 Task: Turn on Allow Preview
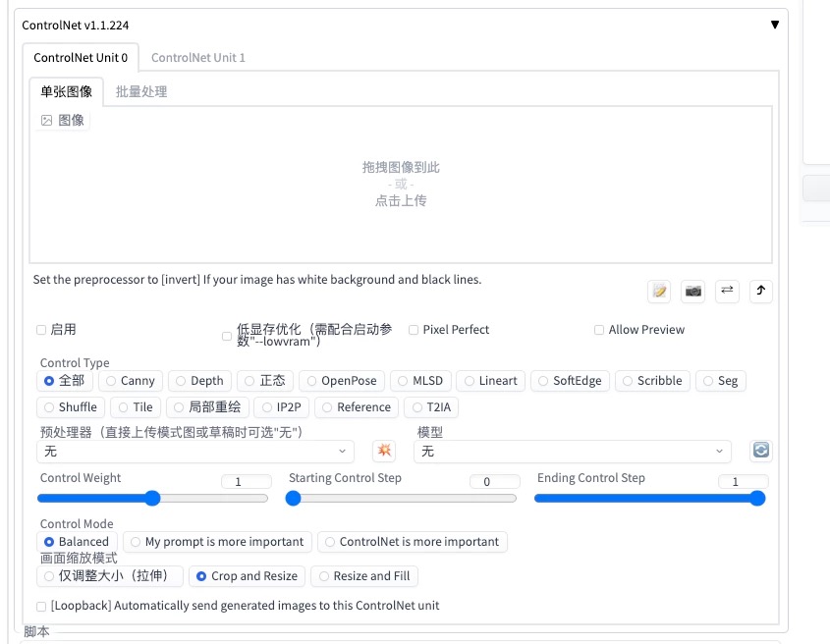[x=599, y=330]
